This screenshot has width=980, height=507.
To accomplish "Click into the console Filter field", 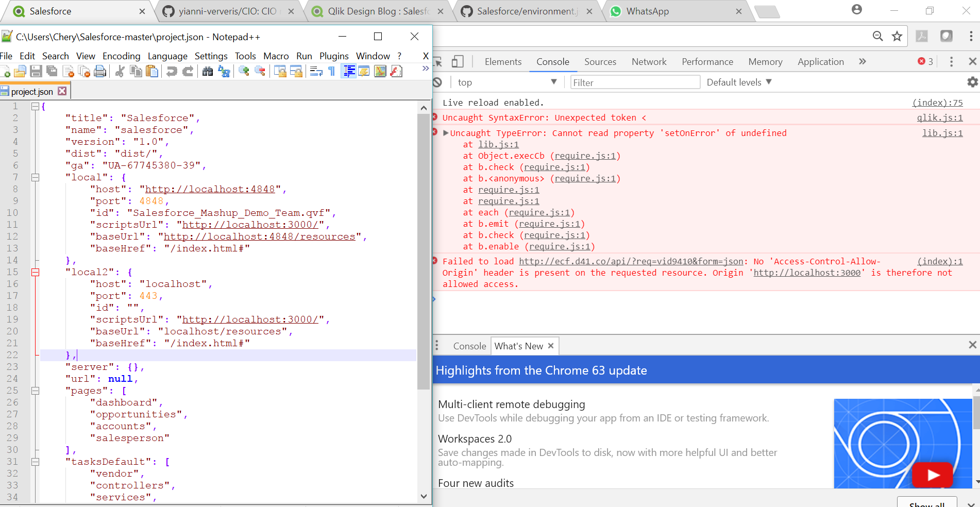I will 634,82.
